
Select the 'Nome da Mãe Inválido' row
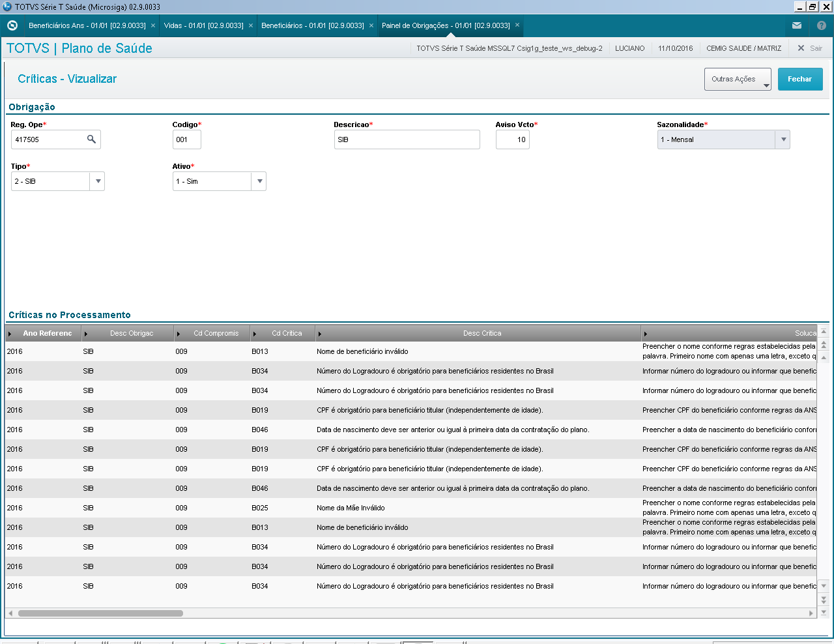411,508
